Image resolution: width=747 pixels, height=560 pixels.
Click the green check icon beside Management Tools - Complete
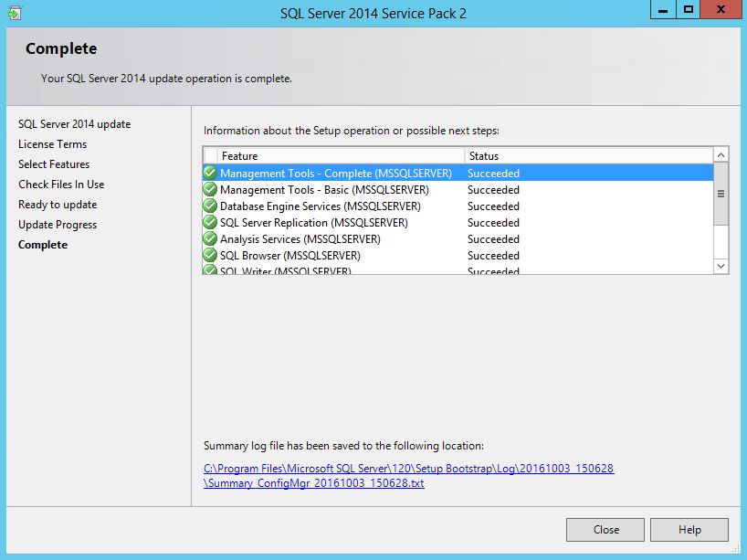(x=210, y=174)
